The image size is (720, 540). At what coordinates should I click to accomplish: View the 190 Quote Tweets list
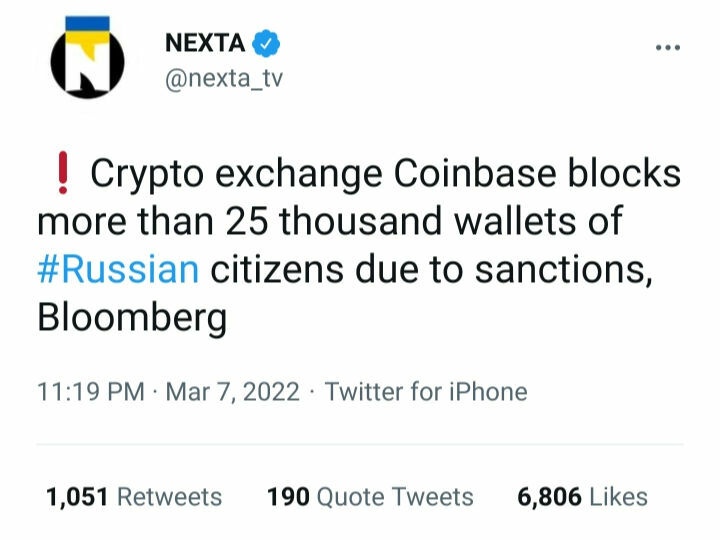(x=370, y=497)
